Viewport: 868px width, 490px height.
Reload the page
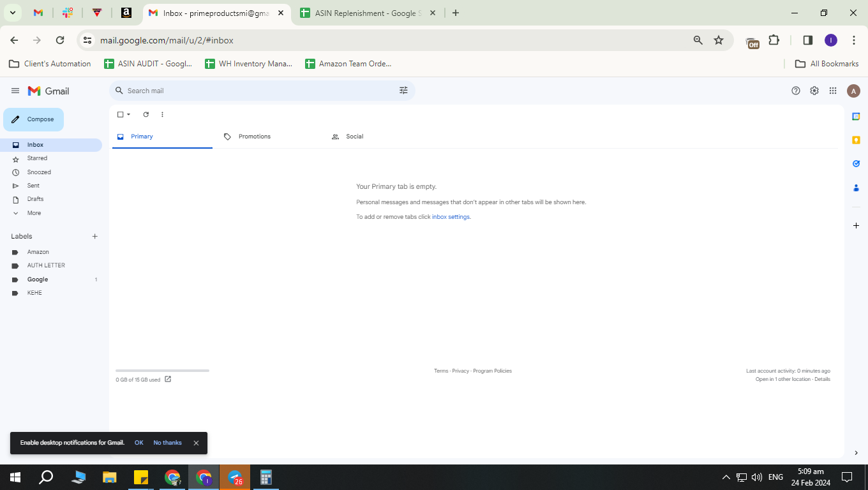tap(60, 40)
